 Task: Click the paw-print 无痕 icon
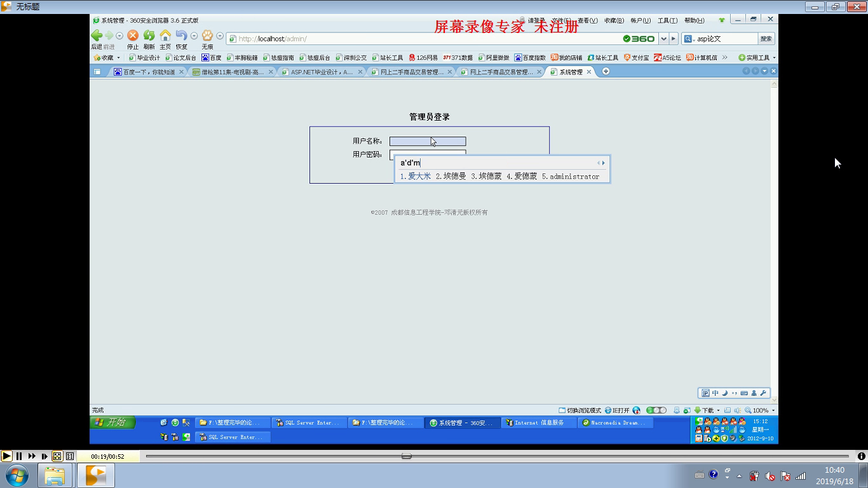[x=207, y=36]
